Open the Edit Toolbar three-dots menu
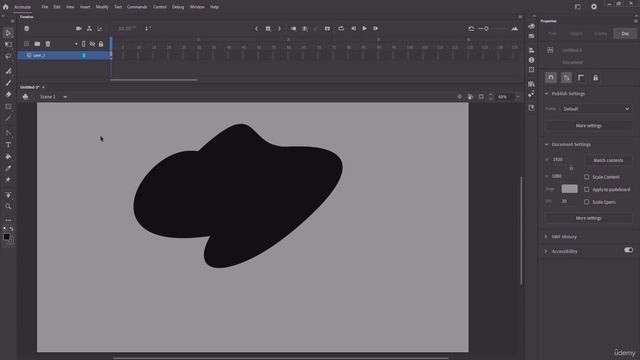The image size is (640, 360). (8, 220)
